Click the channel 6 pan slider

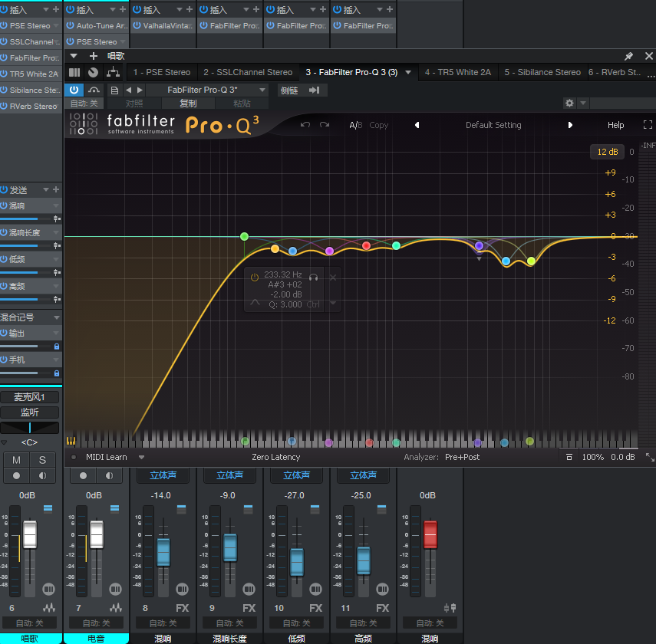click(x=29, y=427)
